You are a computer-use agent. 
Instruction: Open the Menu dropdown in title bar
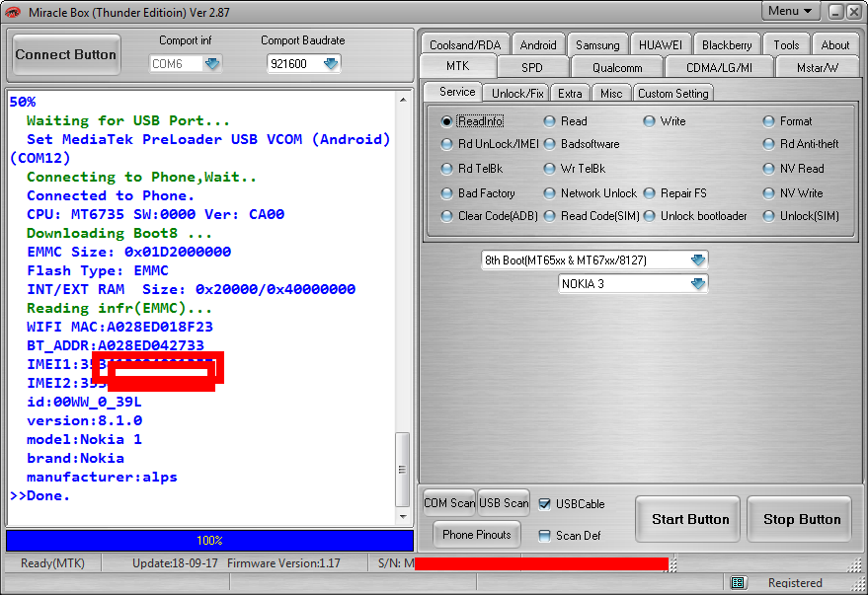[790, 11]
